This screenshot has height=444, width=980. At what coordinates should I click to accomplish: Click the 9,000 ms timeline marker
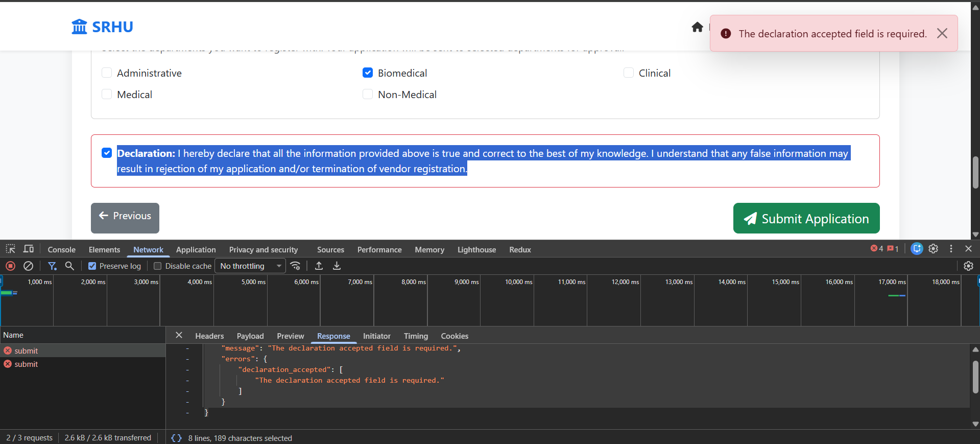[x=466, y=282]
